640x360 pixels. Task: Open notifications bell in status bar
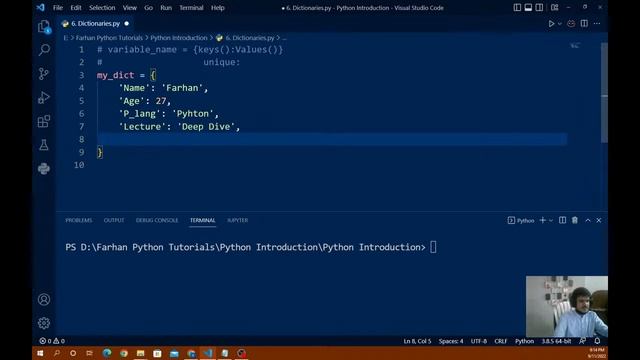[597, 341]
